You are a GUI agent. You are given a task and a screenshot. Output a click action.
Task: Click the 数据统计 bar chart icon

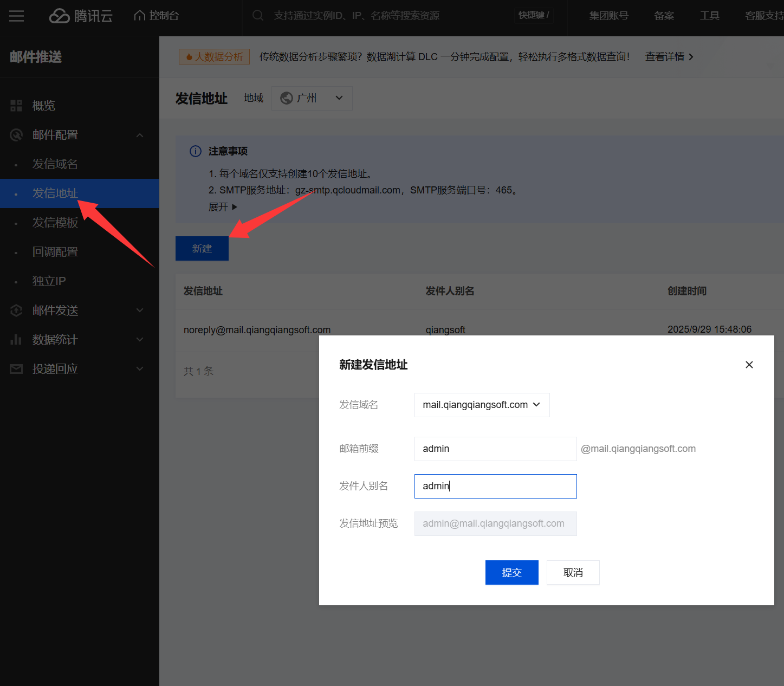click(x=16, y=340)
